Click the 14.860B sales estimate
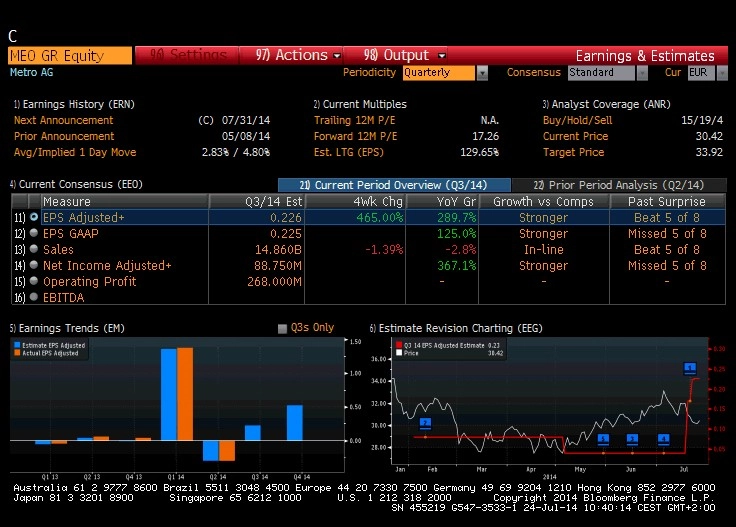This screenshot has width=736, height=527. (x=278, y=250)
